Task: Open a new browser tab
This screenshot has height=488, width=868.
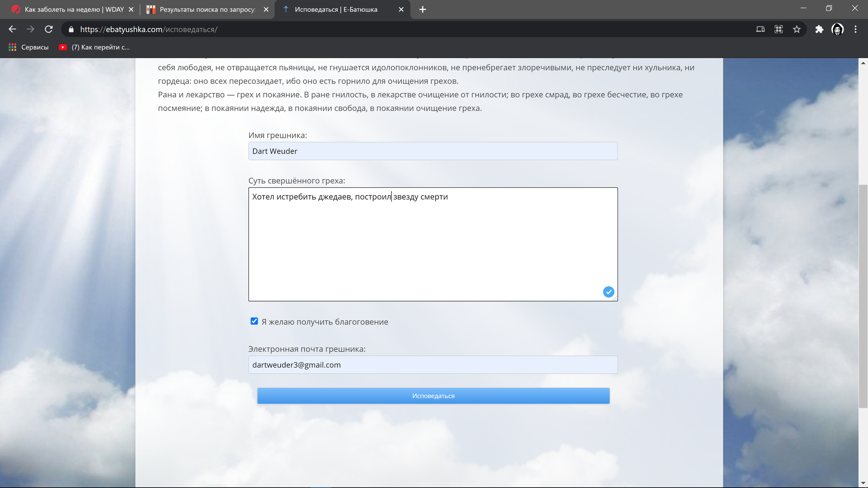Action: pyautogui.click(x=423, y=9)
